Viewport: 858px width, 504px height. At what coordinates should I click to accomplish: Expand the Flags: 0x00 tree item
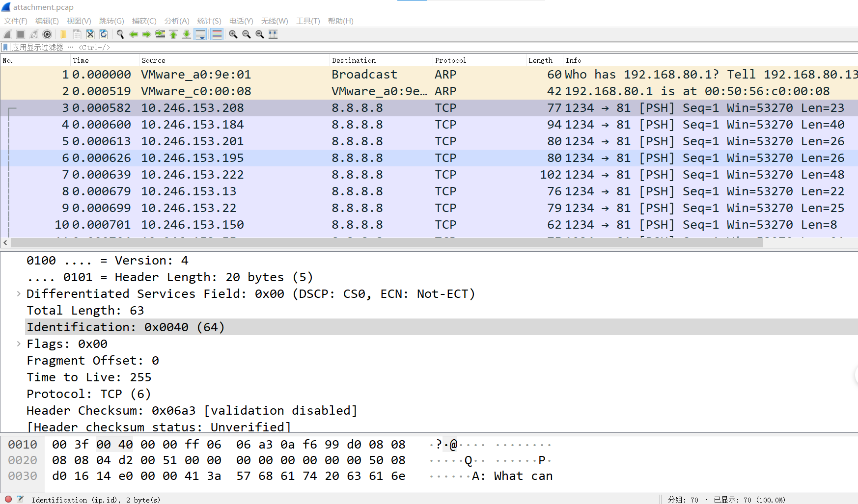[19, 344]
